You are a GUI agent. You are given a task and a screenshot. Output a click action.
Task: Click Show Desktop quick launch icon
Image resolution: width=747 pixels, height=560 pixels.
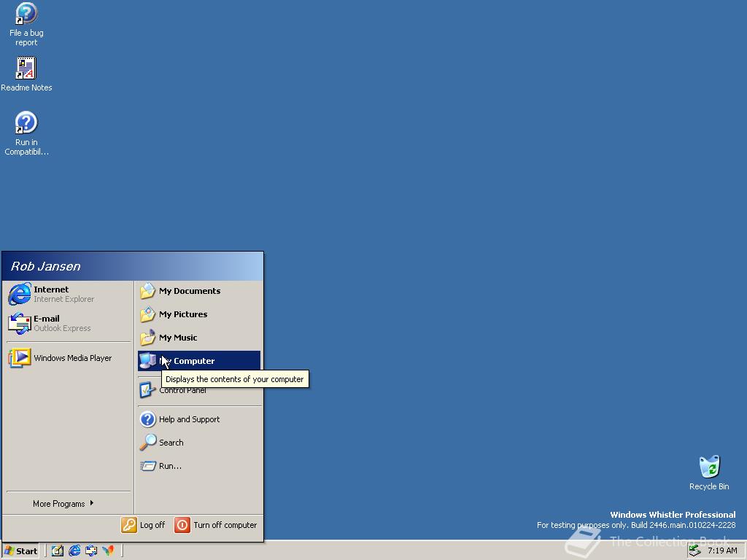57,551
